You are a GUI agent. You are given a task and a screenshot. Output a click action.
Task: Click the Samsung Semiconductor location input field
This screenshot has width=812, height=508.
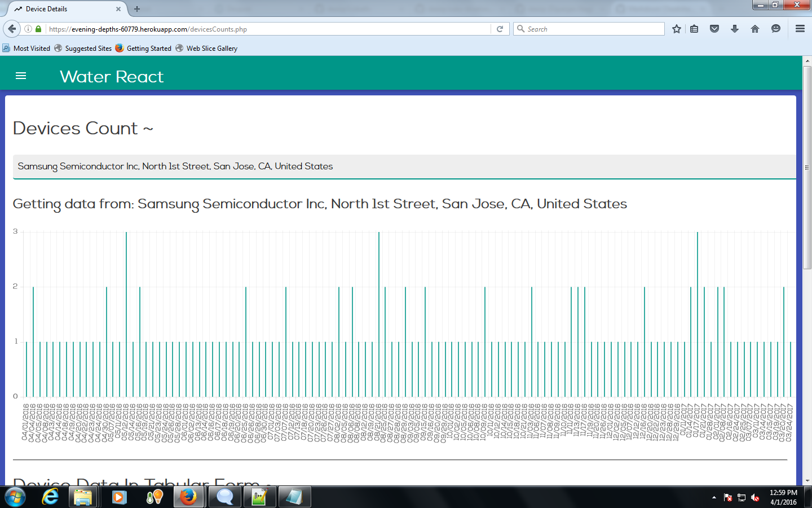[x=404, y=167]
